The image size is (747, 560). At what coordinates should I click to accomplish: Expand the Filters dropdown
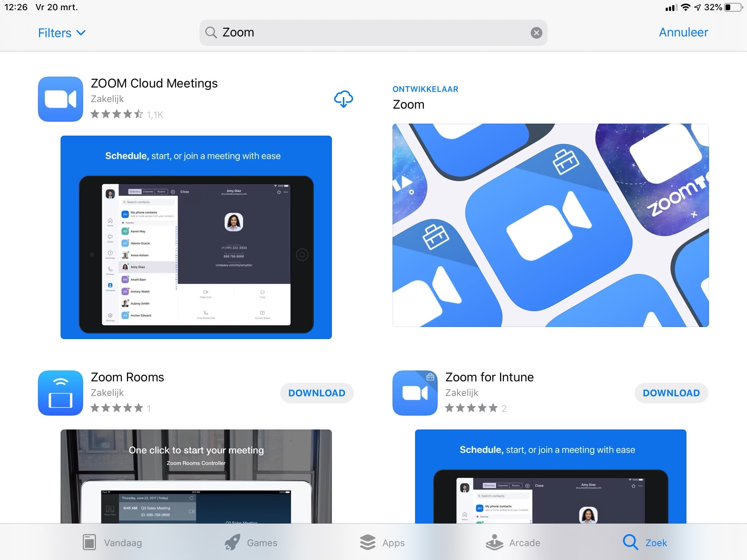[62, 33]
